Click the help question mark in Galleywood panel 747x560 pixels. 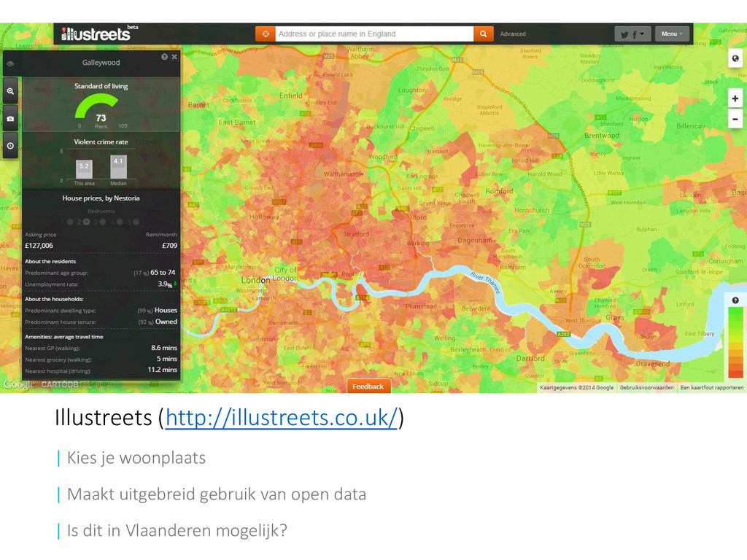(164, 57)
